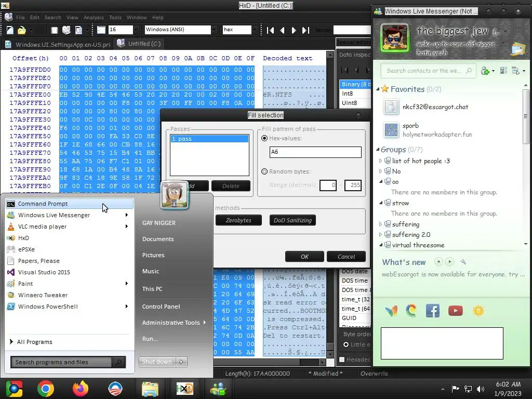Click the Hex-values input field containing A6
The image size is (532, 399).
(x=315, y=152)
